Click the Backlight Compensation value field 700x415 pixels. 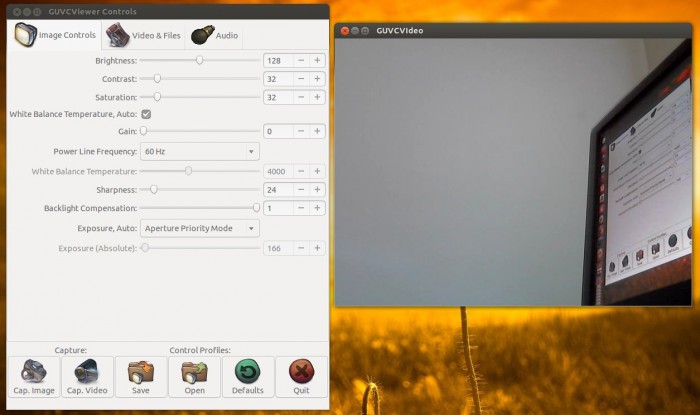277,208
